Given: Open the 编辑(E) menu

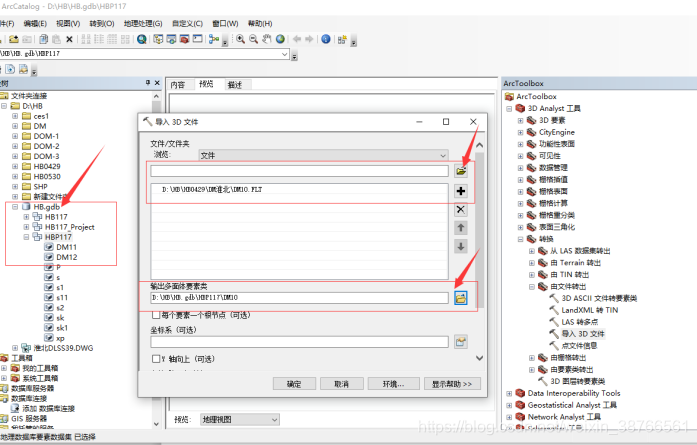Looking at the screenshot, I should [35, 24].
